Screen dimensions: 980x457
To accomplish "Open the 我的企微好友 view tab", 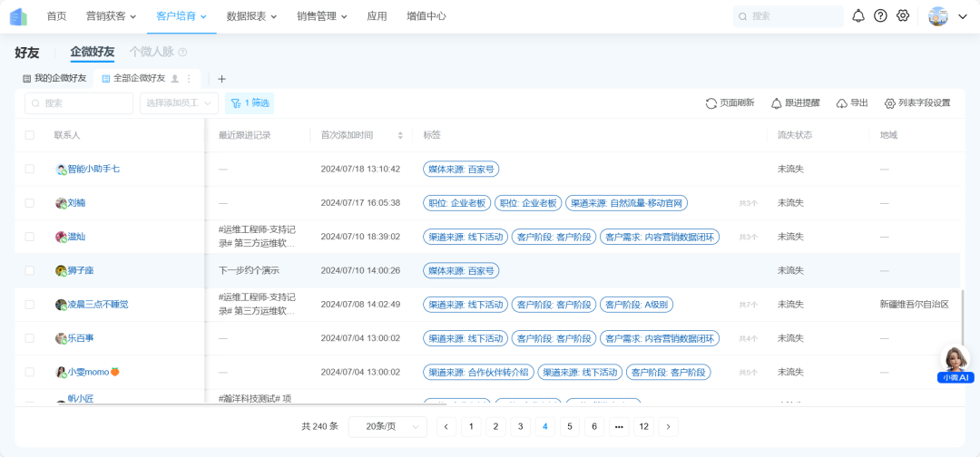I will [54, 79].
